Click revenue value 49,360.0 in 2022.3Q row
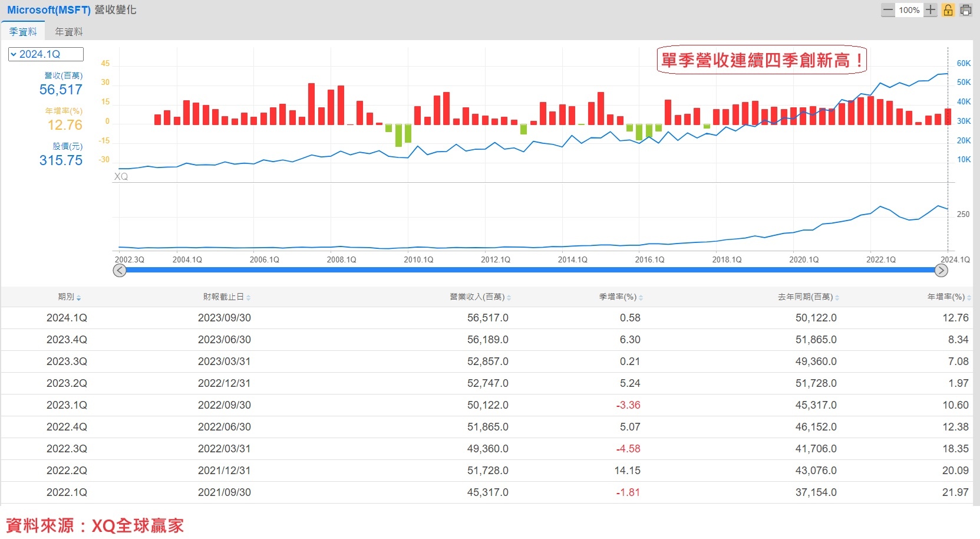The width and height of the screenshot is (980, 539). click(x=488, y=449)
